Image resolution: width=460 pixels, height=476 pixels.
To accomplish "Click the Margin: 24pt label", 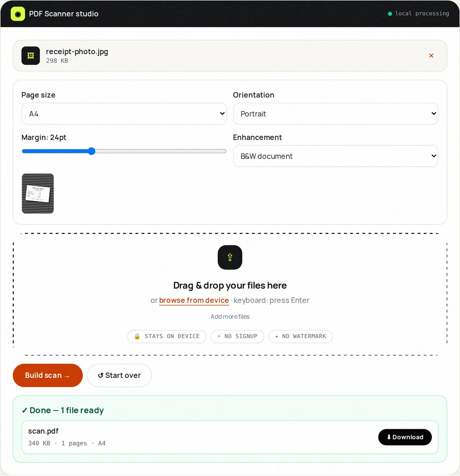I will [44, 137].
